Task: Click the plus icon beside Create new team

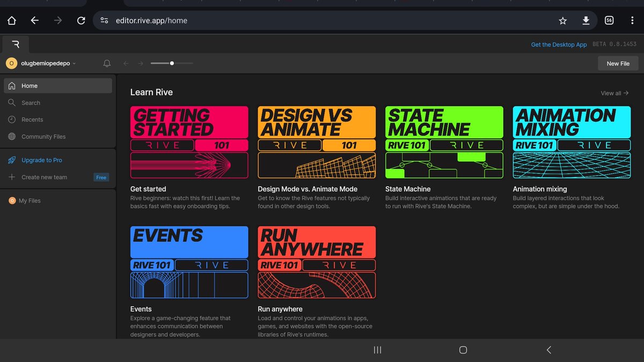Action: tap(12, 177)
